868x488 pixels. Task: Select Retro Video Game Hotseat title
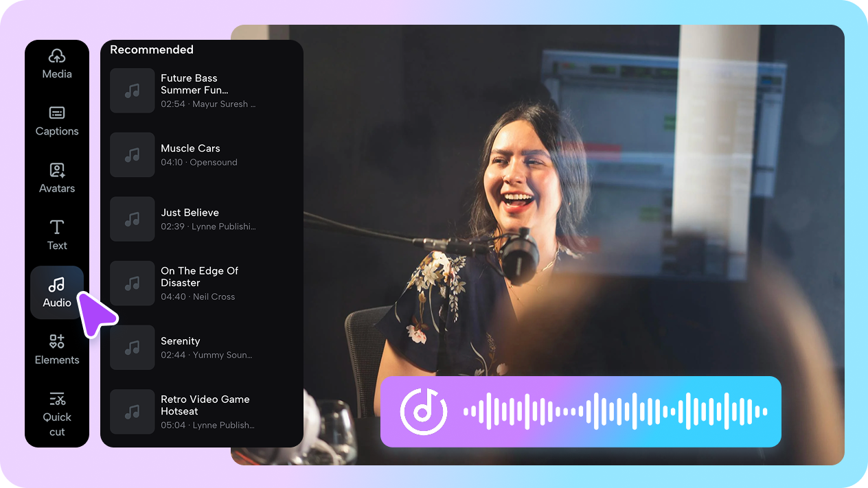tap(205, 405)
